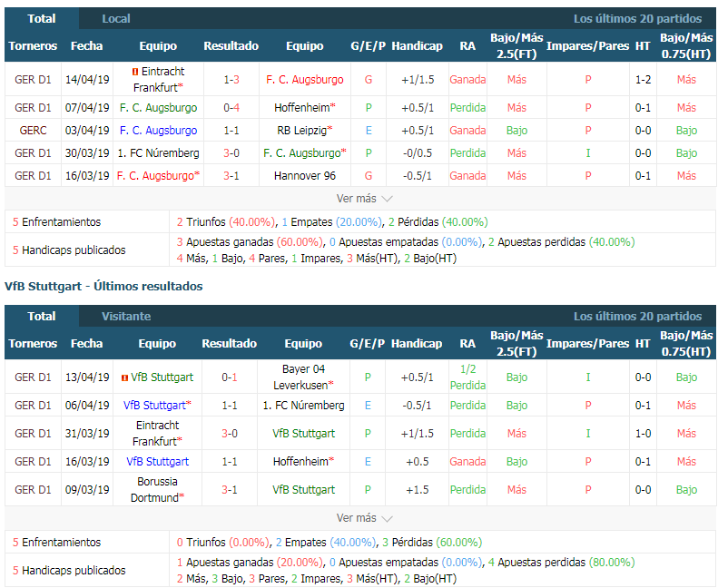The width and height of the screenshot is (718, 588).
Task: Click red card icon beside Eintracht Frankfurt
Action: [135, 72]
